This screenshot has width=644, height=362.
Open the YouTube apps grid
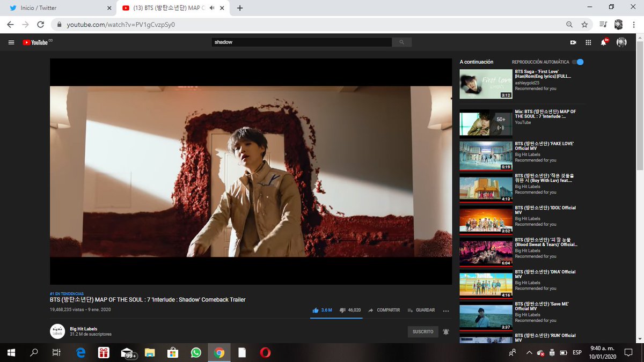coord(588,42)
